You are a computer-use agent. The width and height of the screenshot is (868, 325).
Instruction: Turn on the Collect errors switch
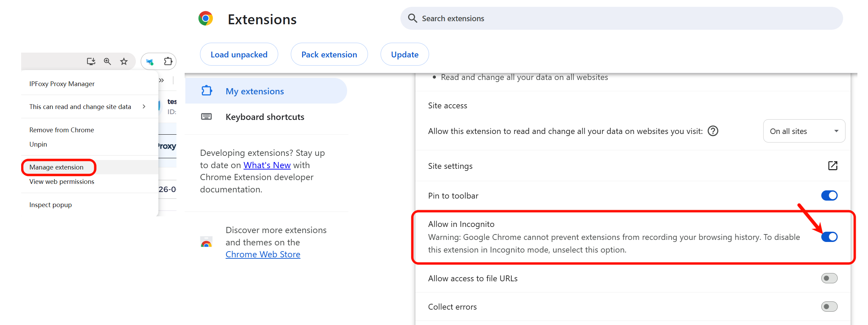829,307
